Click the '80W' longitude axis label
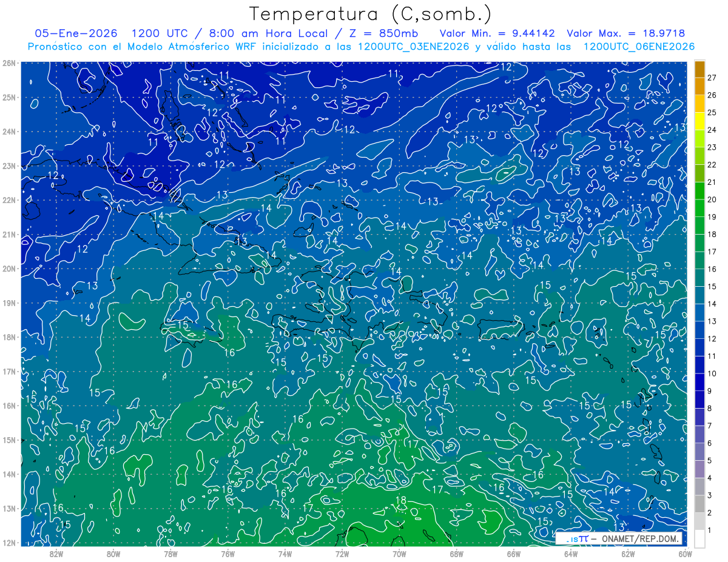Image resolution: width=728 pixels, height=562 pixels. 113,553
